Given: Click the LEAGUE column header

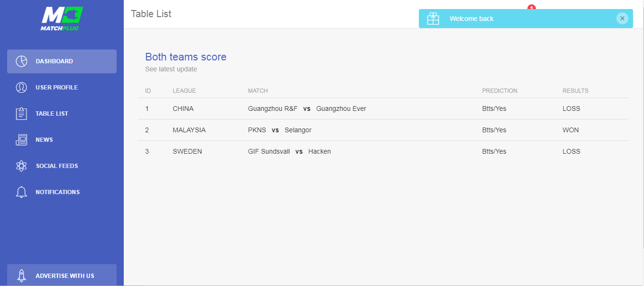Looking at the screenshot, I should (x=184, y=91).
